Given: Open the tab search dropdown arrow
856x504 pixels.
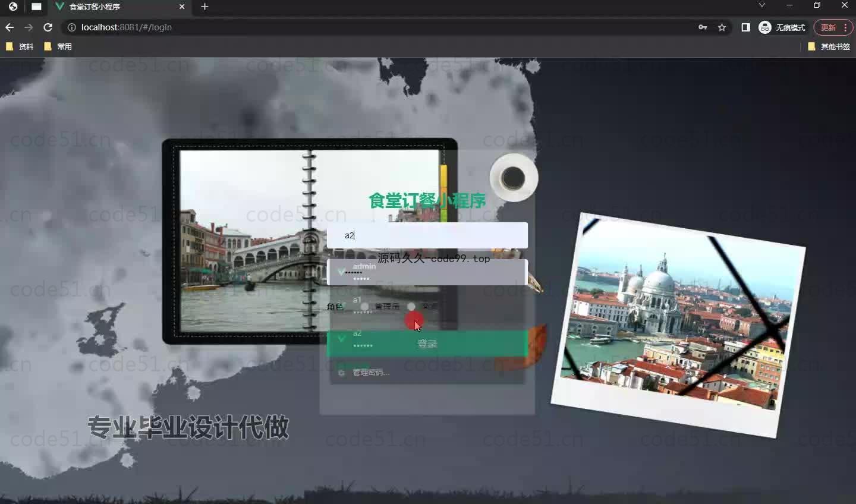Looking at the screenshot, I should [x=761, y=5].
